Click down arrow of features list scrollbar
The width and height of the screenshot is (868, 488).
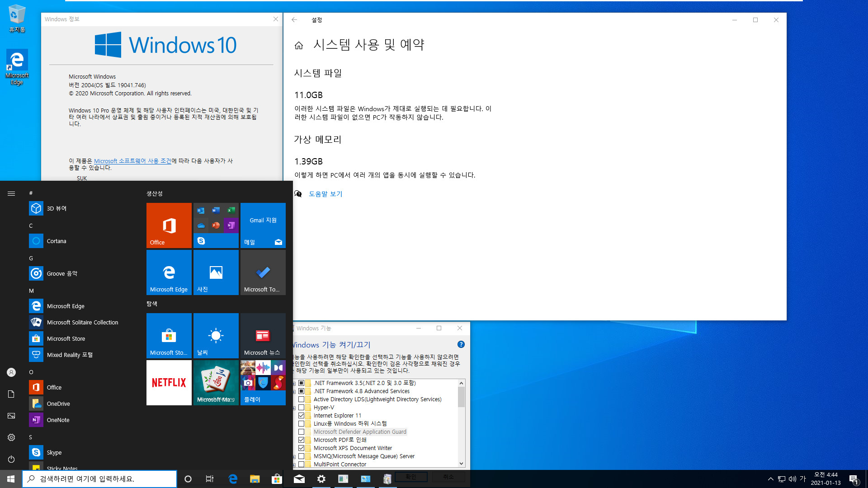point(461,464)
